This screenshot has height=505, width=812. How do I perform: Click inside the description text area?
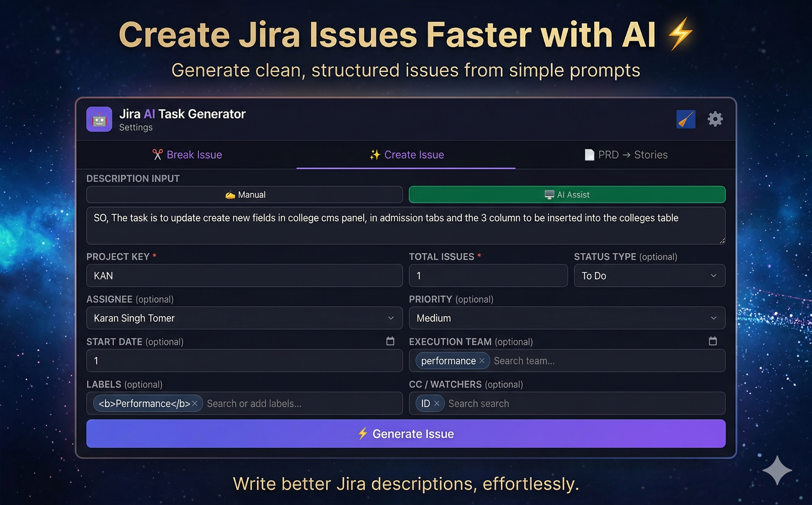(405, 226)
